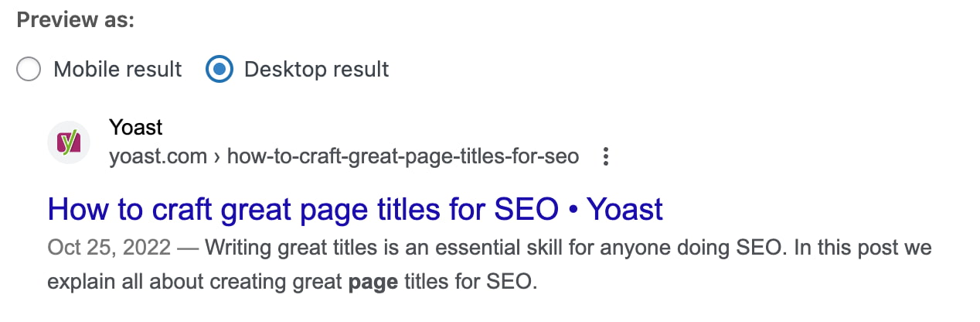
Task: Click the yoast.com domain in the breadcrumb
Action: (x=158, y=157)
